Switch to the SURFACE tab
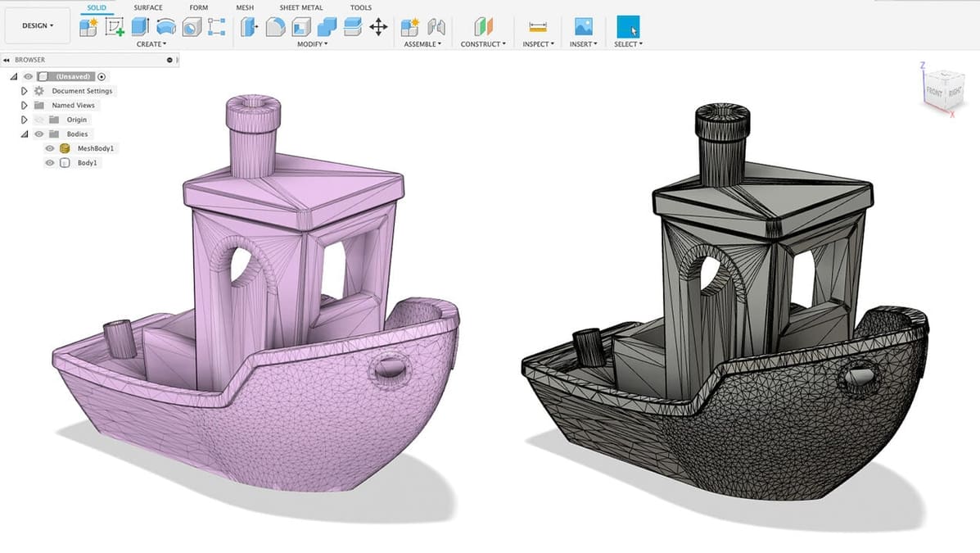The image size is (980, 553). 147,7
